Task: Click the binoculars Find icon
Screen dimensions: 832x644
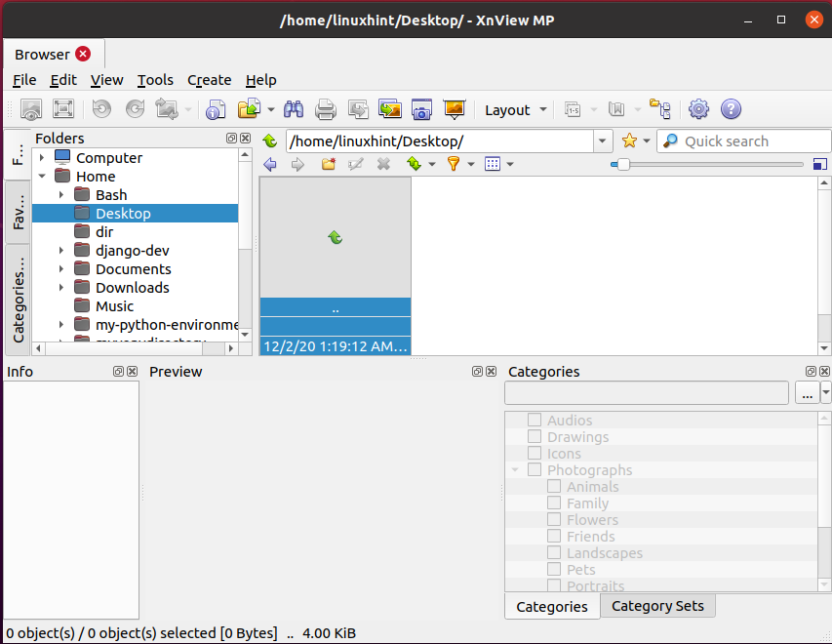Action: coord(294,109)
